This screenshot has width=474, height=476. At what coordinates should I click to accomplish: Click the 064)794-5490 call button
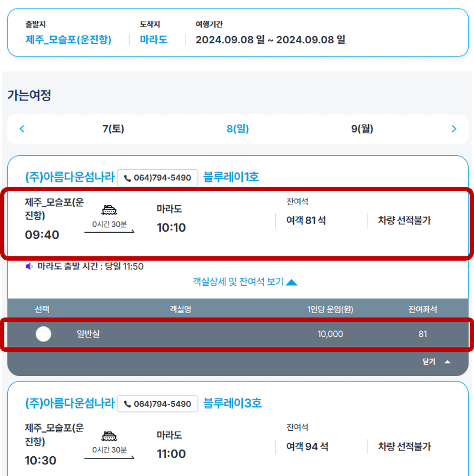click(158, 178)
